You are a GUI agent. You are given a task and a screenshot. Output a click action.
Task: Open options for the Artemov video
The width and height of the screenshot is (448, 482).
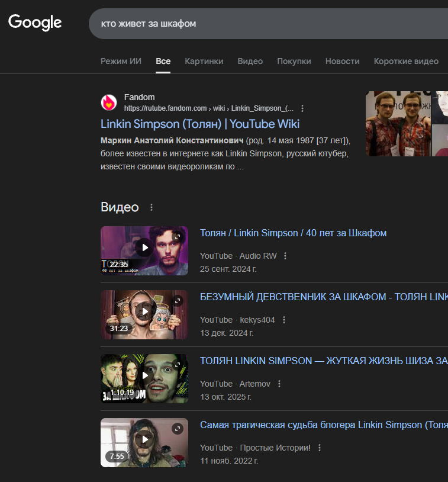coord(279,384)
